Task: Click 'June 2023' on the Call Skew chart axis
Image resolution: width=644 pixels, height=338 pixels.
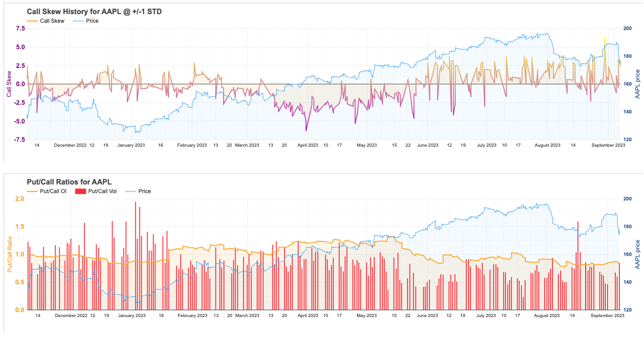Action: 428,145
